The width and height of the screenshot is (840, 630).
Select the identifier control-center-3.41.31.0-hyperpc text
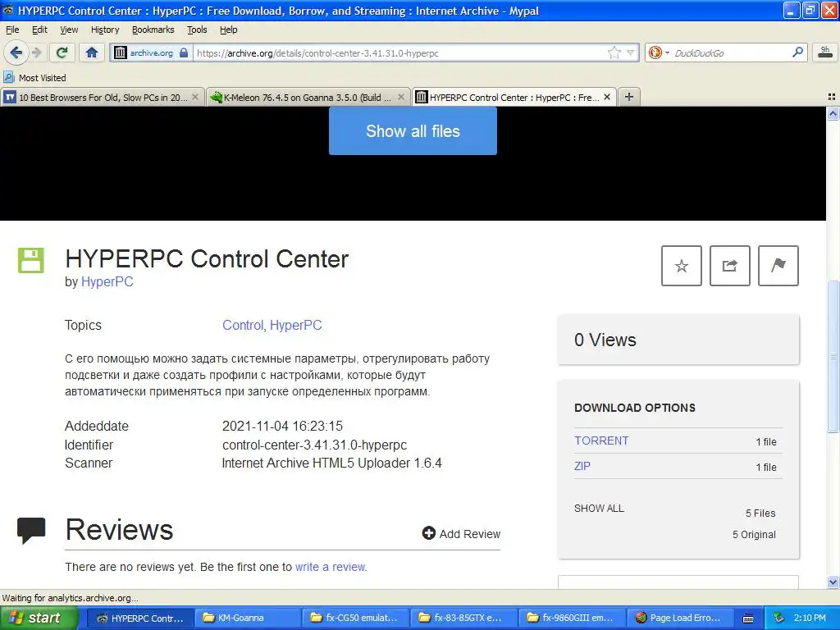point(314,445)
